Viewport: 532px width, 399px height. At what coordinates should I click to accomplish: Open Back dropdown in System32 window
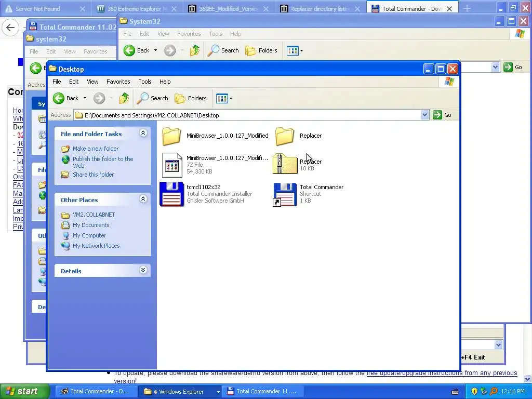[x=155, y=50]
